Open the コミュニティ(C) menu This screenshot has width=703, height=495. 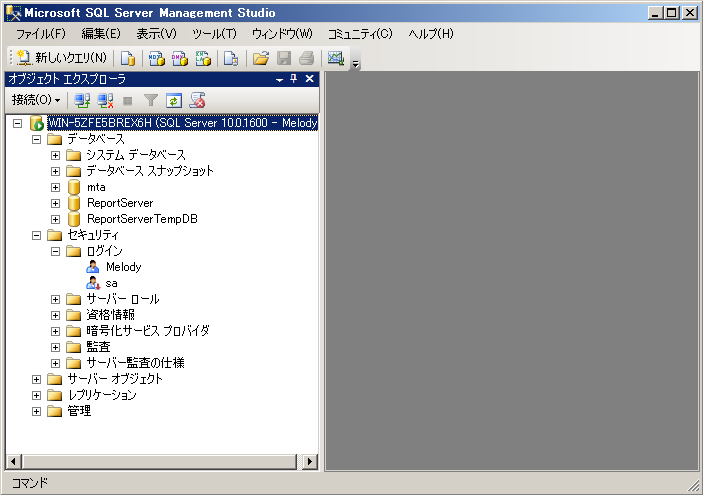[360, 34]
